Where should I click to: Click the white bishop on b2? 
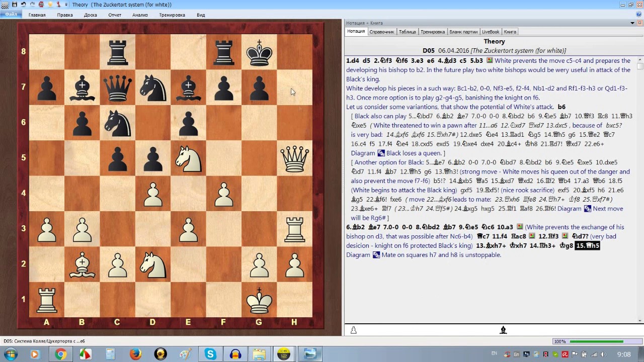(82, 264)
